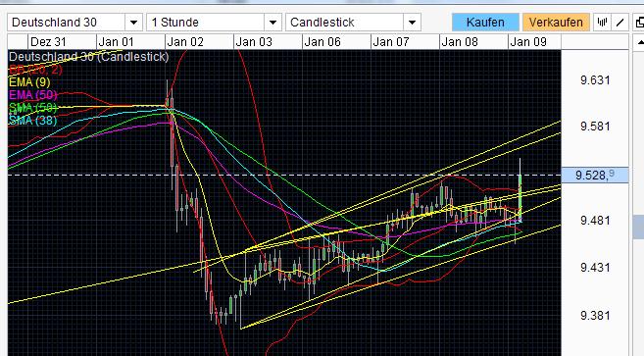Click the Dez 31 date header
The width and height of the screenshot is (644, 356).
click(x=48, y=42)
